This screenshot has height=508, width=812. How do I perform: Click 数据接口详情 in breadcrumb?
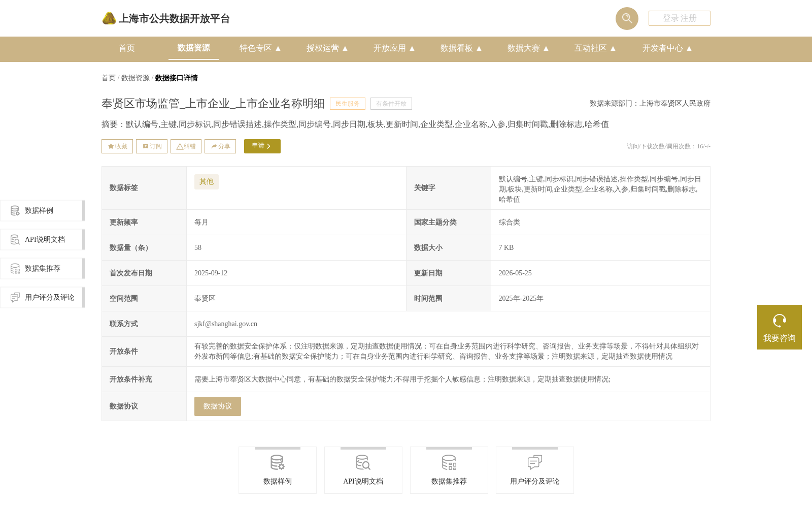coord(177,78)
